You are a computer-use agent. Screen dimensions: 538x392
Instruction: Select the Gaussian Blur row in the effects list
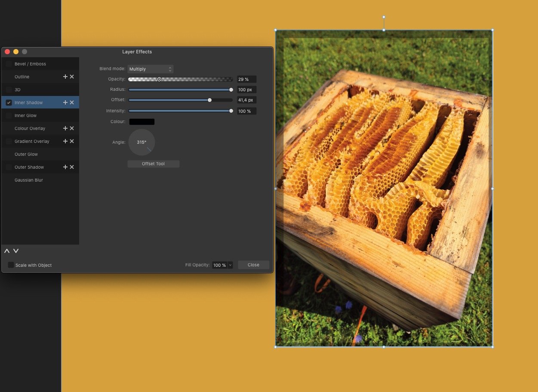40,180
